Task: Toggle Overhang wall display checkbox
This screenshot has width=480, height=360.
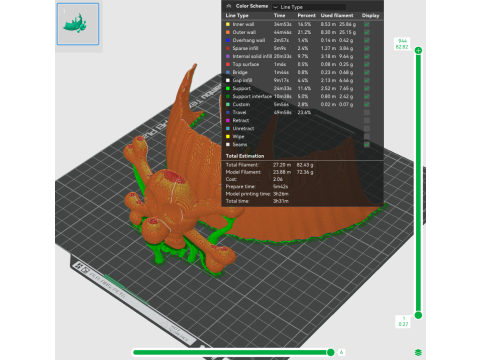Action: (x=367, y=40)
